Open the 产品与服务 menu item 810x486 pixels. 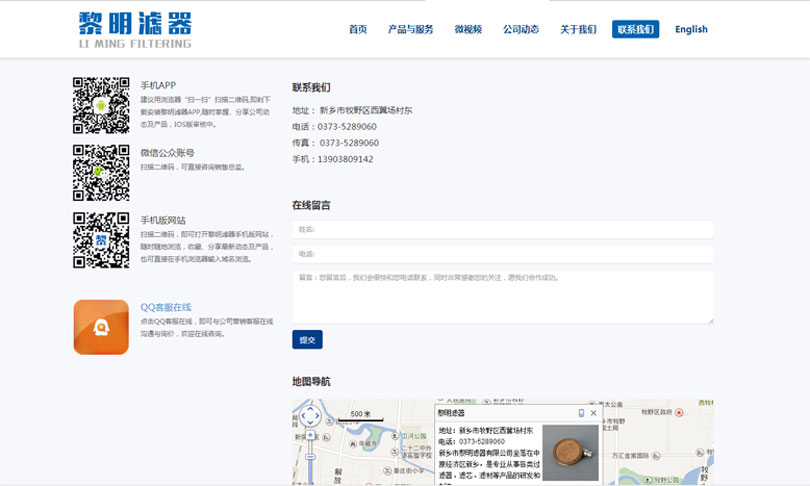[410, 29]
